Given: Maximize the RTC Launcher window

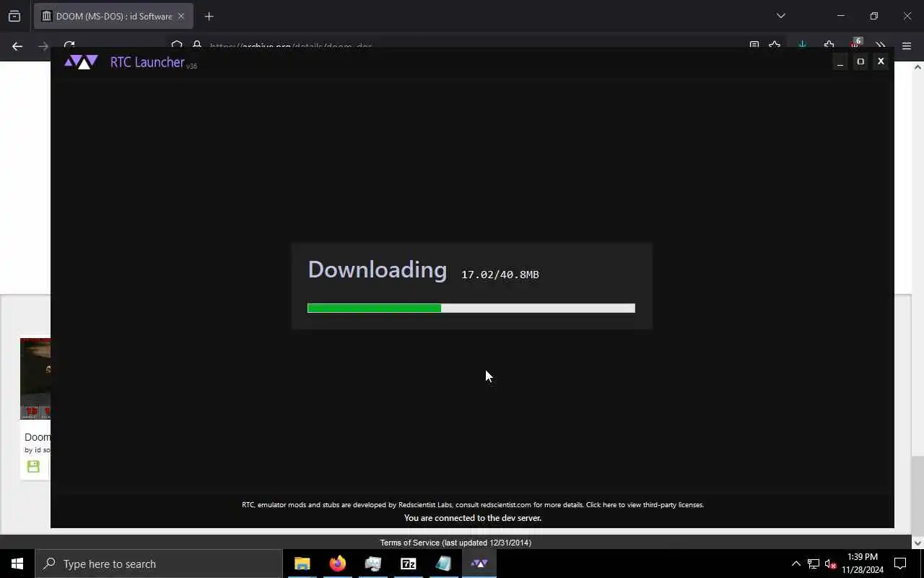Looking at the screenshot, I should tap(860, 62).
